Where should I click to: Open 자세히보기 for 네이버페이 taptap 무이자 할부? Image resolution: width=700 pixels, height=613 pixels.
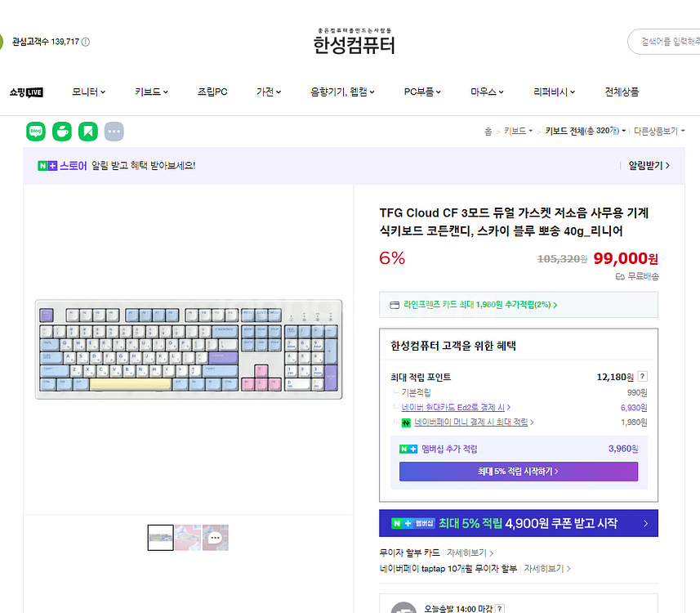(x=547, y=569)
